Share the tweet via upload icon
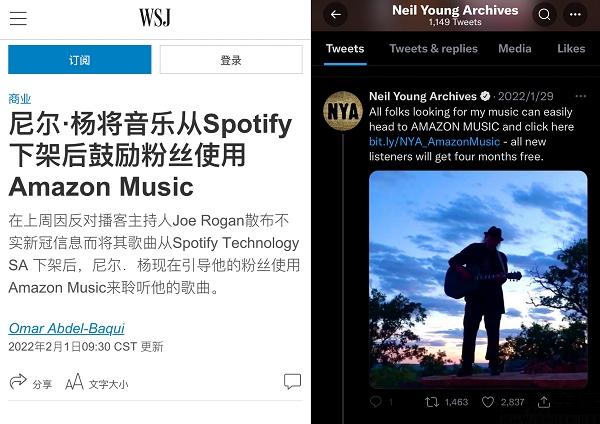 tap(544, 401)
